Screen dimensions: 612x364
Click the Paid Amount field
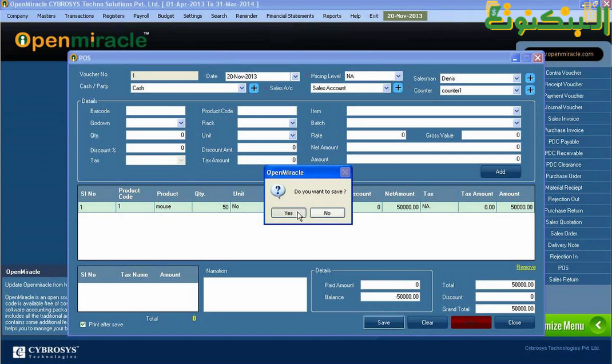click(390, 285)
